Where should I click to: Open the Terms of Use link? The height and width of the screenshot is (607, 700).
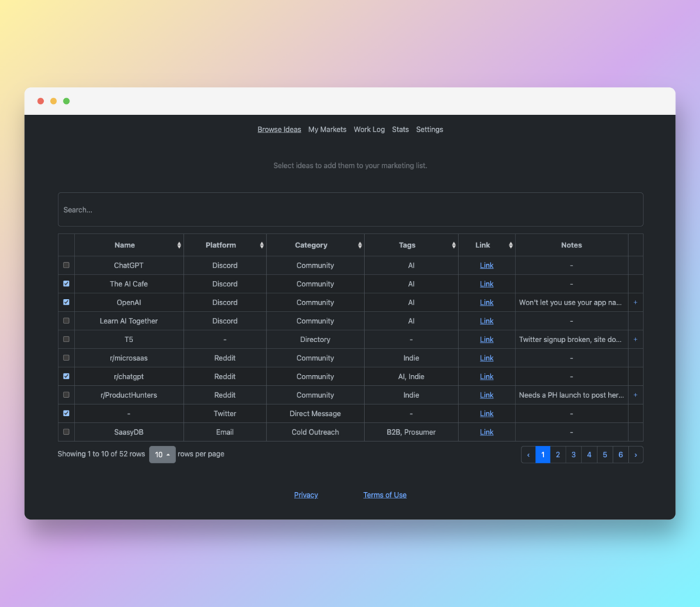(384, 495)
